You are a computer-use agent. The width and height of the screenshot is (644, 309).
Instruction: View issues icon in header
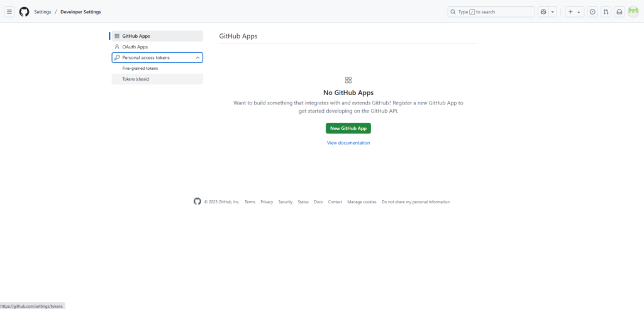[x=592, y=12]
